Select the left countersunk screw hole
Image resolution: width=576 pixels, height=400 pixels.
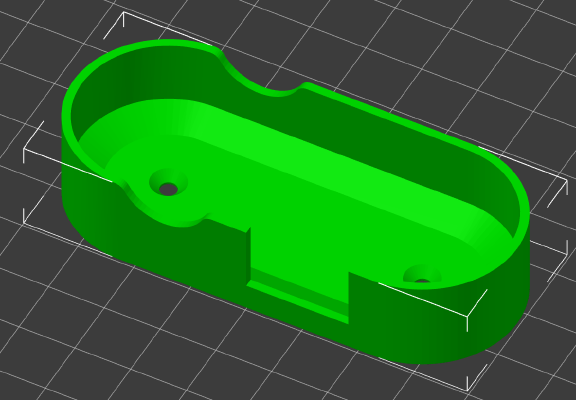[x=169, y=183]
